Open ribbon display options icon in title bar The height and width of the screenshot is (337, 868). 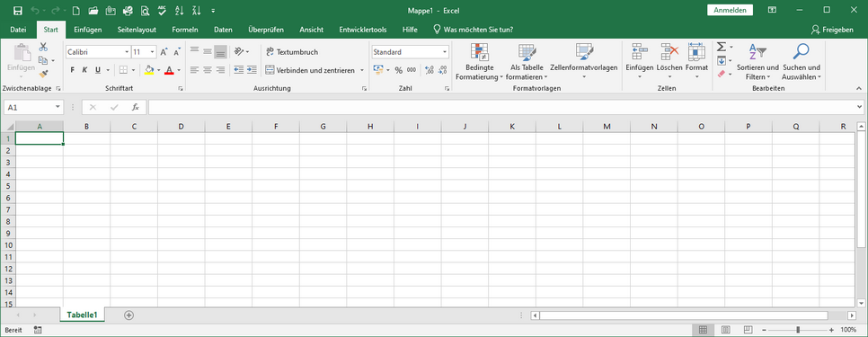772,10
